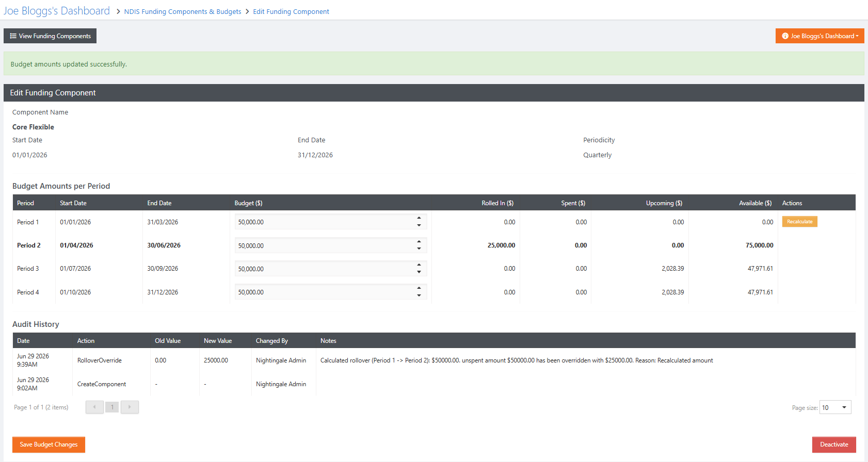Click the red Deactivate button
Viewport: 868px width, 462px height.
coord(834,444)
